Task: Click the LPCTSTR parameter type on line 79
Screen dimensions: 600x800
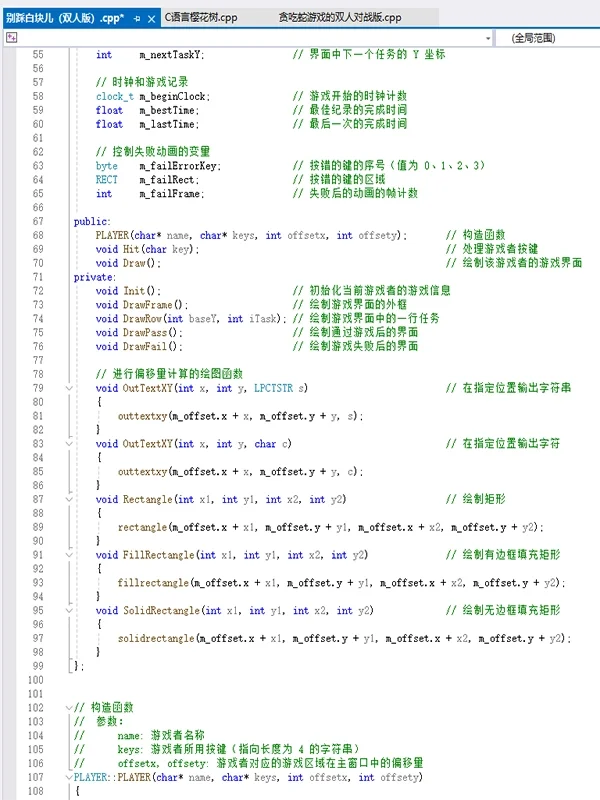Action: (x=273, y=388)
